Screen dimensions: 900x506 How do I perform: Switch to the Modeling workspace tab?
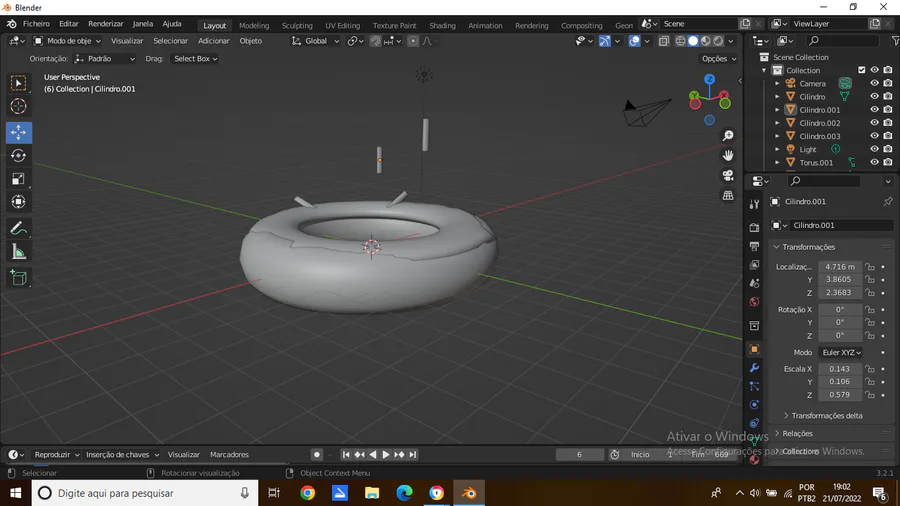[254, 25]
